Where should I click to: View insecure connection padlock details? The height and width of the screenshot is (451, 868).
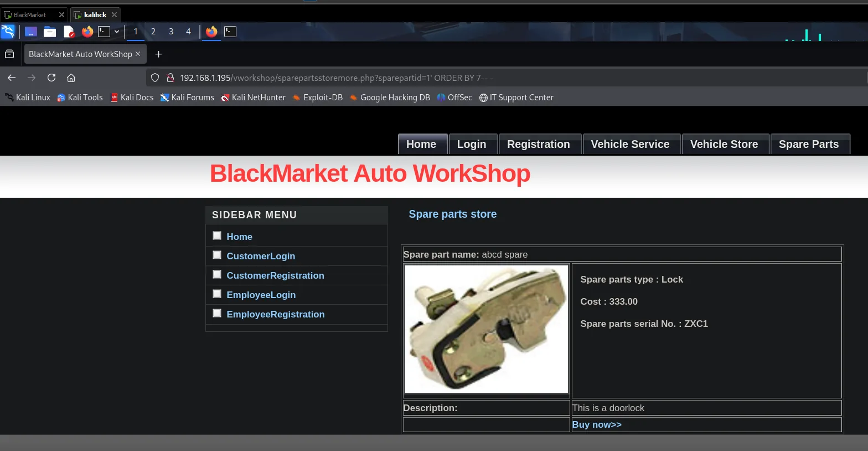click(170, 78)
